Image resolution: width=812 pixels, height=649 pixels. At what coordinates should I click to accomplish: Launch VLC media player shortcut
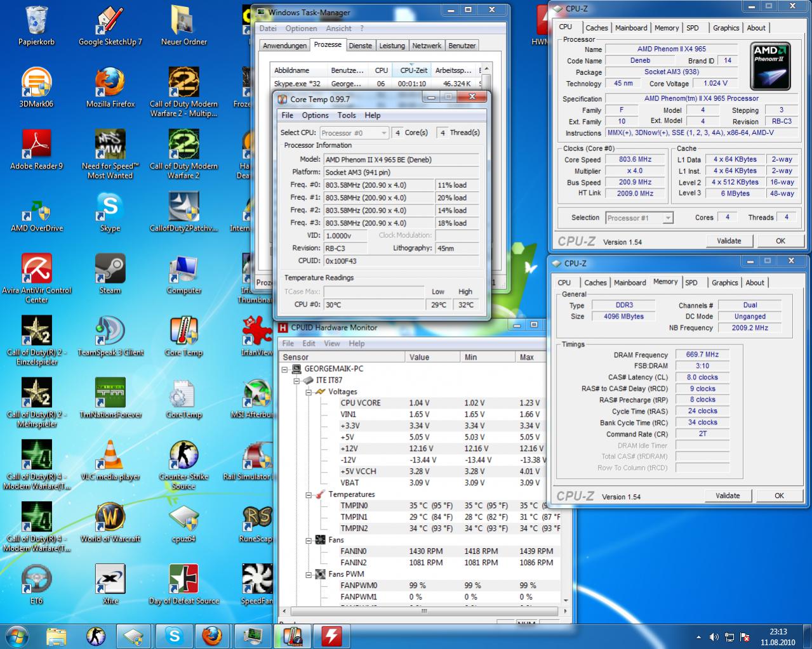(110, 461)
